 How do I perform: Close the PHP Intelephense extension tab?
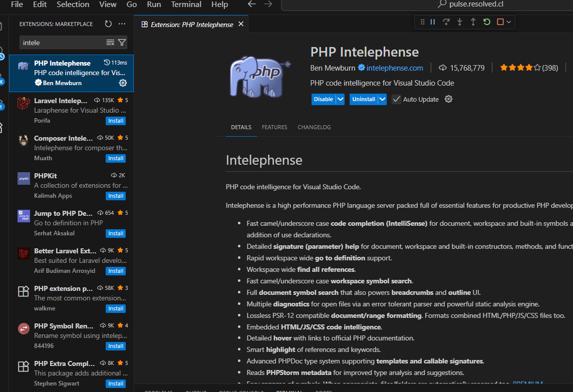[241, 24]
